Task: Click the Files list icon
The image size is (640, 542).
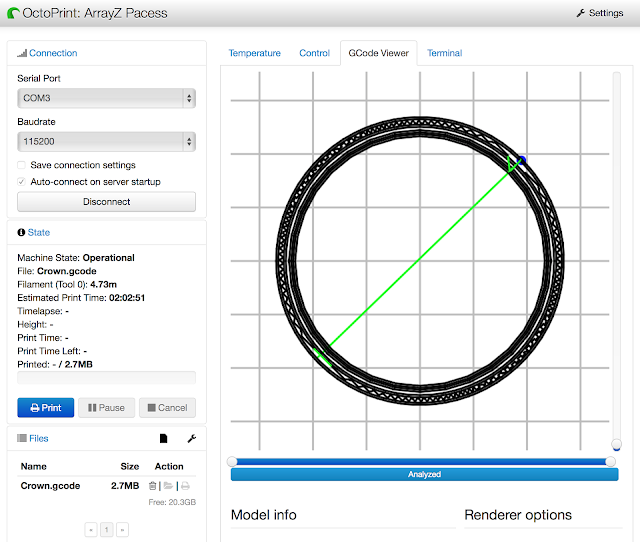Action: (22, 438)
